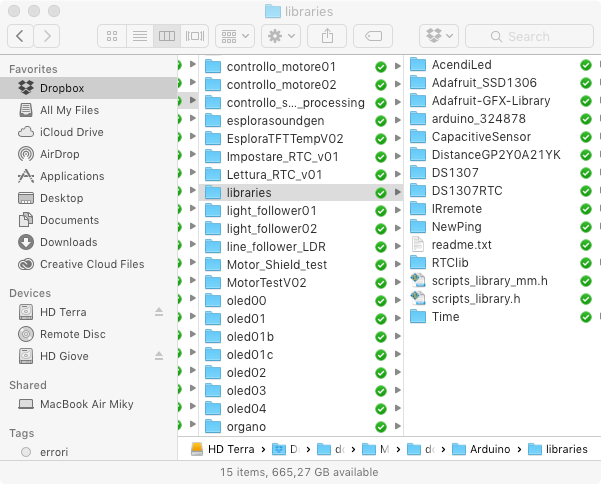Open the Dropbox toolbar dropdown
The height and width of the screenshot is (484, 601).
[x=439, y=36]
